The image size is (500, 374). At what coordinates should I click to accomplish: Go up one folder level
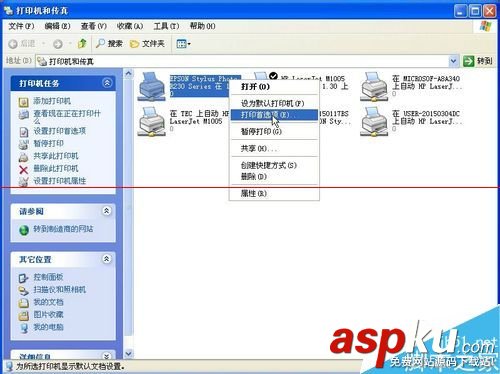(x=82, y=43)
